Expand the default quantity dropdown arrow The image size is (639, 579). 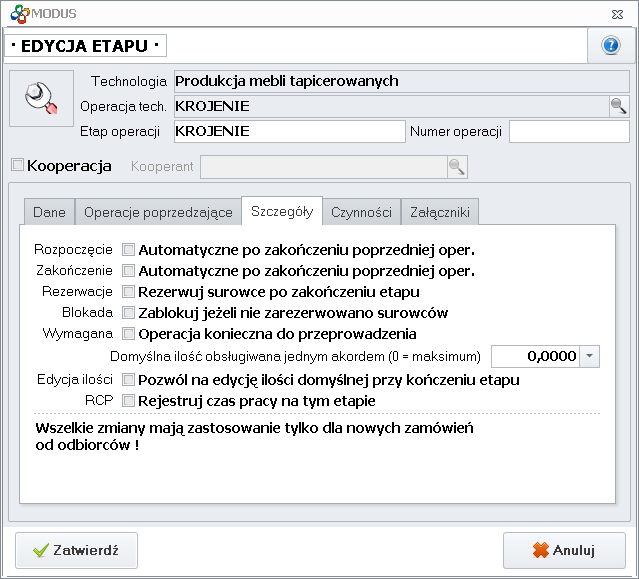tap(589, 356)
